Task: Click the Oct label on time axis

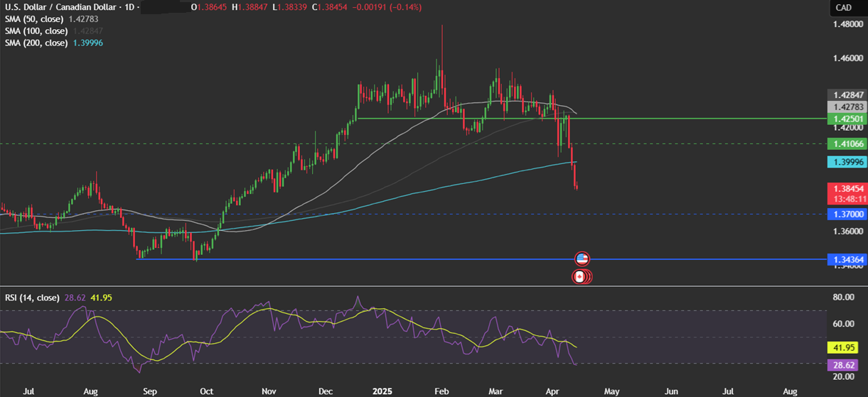Action: tap(207, 391)
